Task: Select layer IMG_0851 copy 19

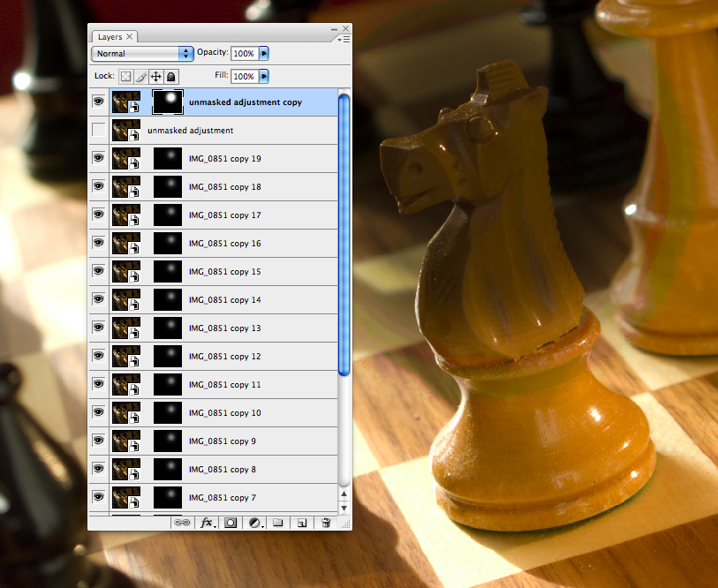Action: click(225, 158)
